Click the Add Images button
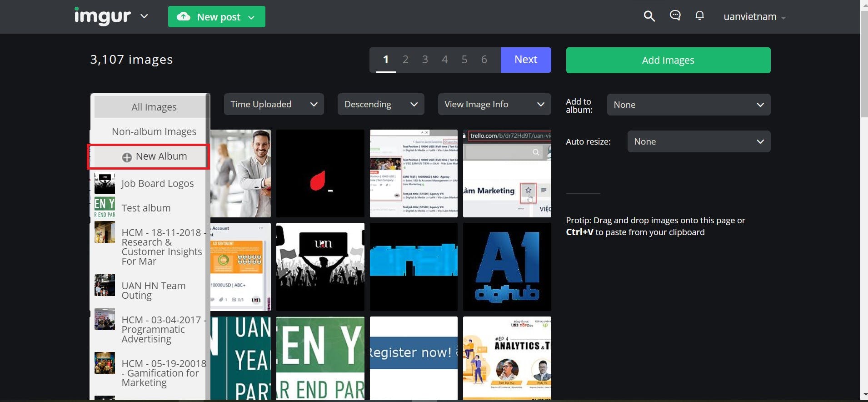868x402 pixels. [x=668, y=60]
